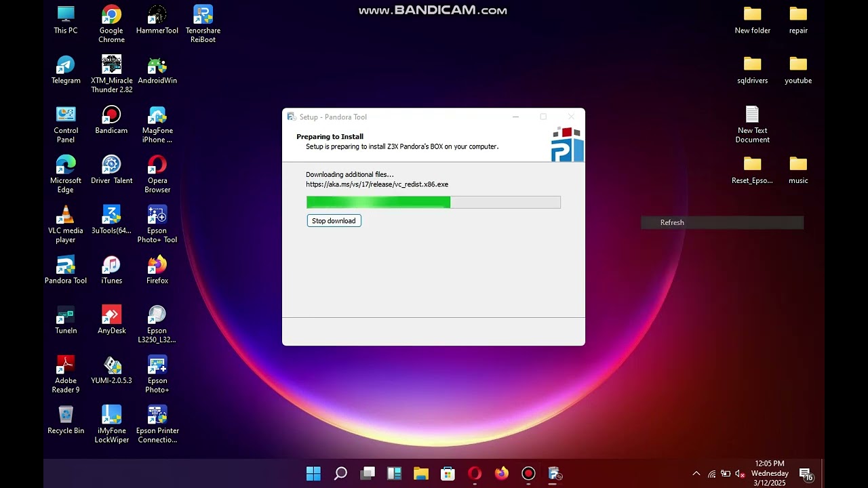Open TuneIn desktop shortcut
The width and height of the screenshot is (868, 488).
66,320
